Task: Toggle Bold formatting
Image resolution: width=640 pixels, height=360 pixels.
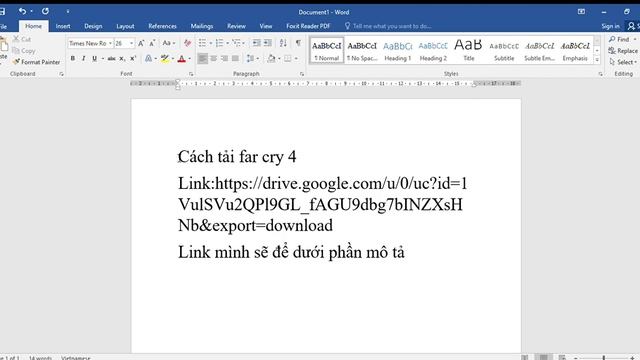Action: pyautogui.click(x=73, y=59)
